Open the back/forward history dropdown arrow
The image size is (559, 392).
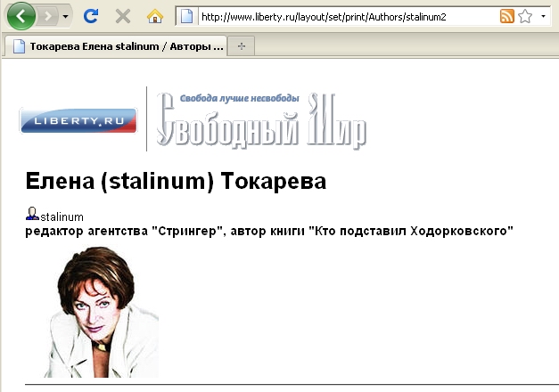click(67, 17)
